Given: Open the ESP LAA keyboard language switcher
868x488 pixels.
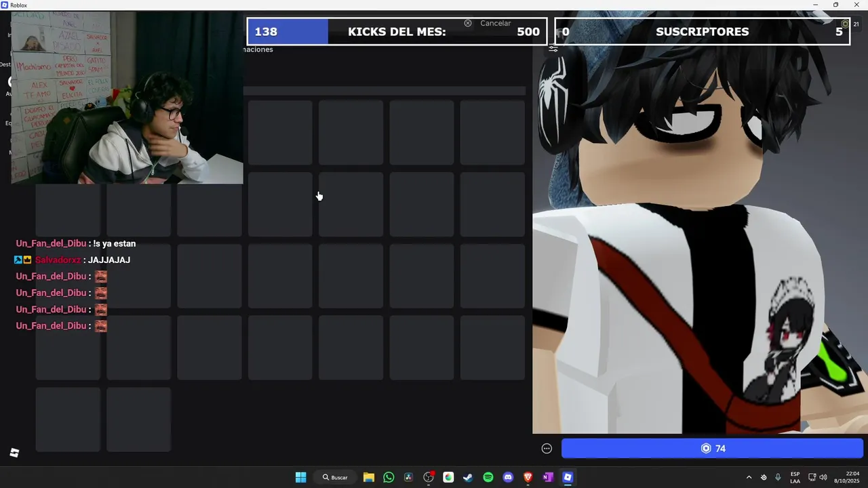Looking at the screenshot, I should [x=795, y=477].
